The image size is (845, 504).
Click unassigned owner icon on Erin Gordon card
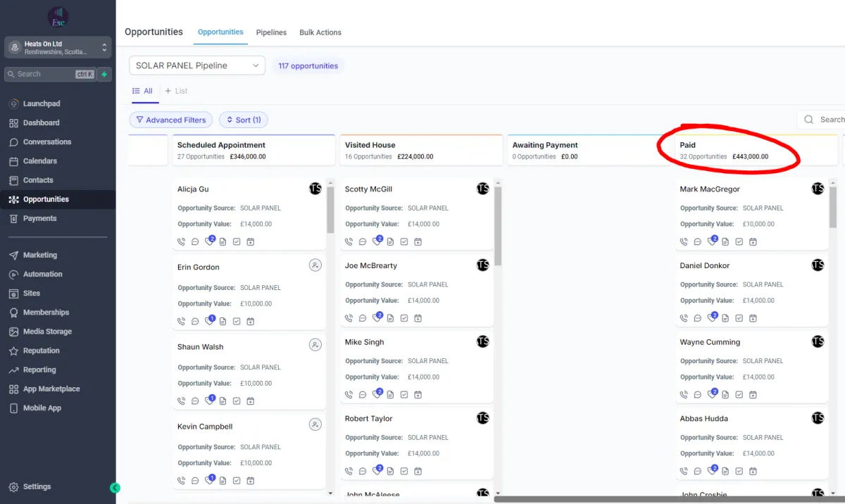click(x=315, y=265)
